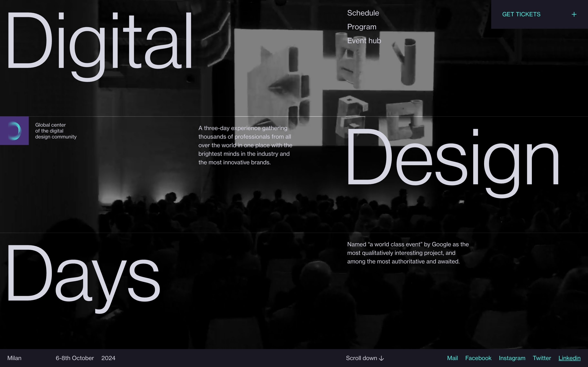Follow the underlined Linkedin link

[569, 358]
